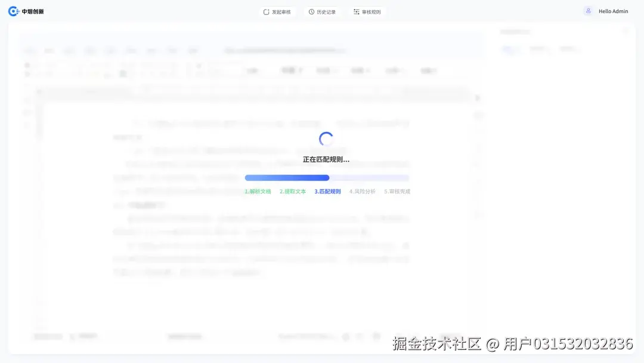Viewport: 644px width, 363px height.
Task: Click the document title field in the top toolbar
Action: (x=280, y=50)
